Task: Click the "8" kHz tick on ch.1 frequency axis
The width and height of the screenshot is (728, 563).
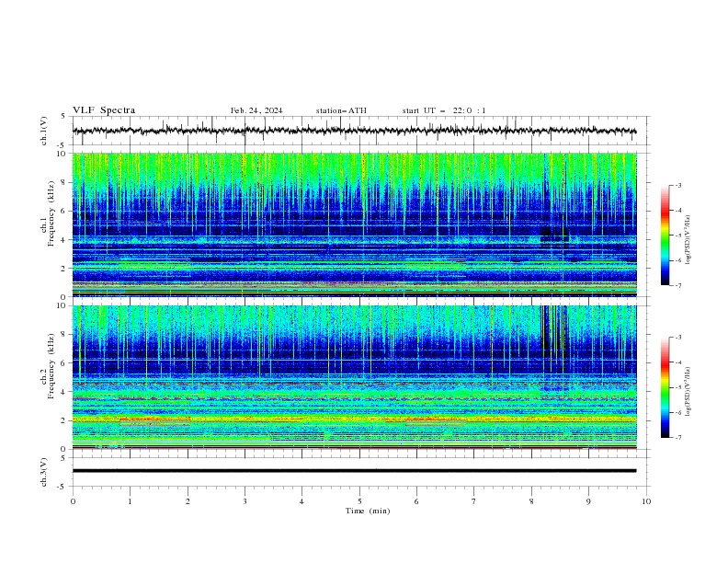Action: (x=63, y=182)
